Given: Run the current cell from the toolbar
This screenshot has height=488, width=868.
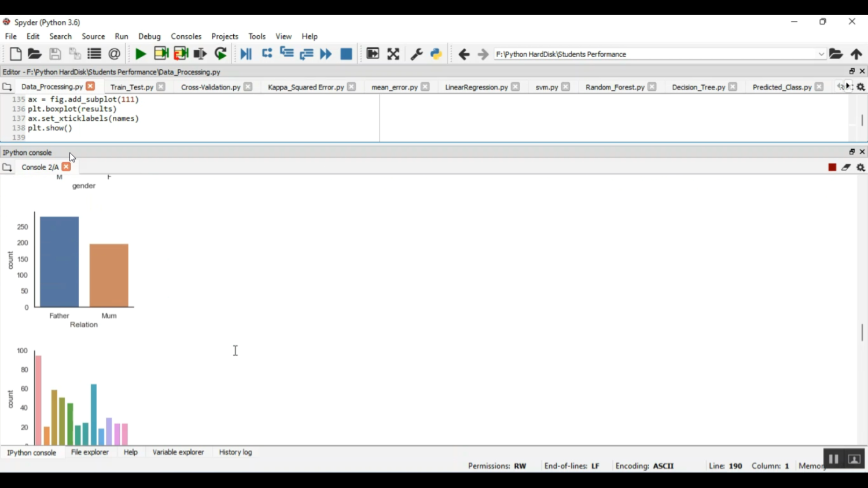Looking at the screenshot, I should 161,54.
